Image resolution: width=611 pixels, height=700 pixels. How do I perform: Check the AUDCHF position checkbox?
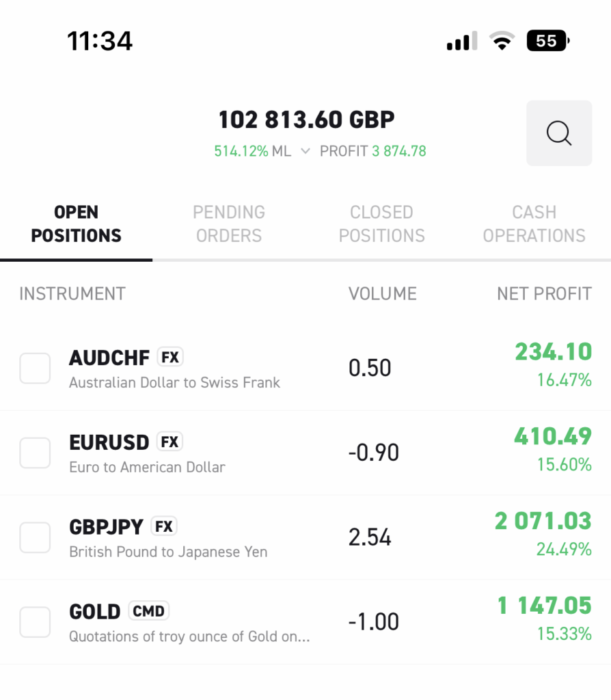[35, 368]
